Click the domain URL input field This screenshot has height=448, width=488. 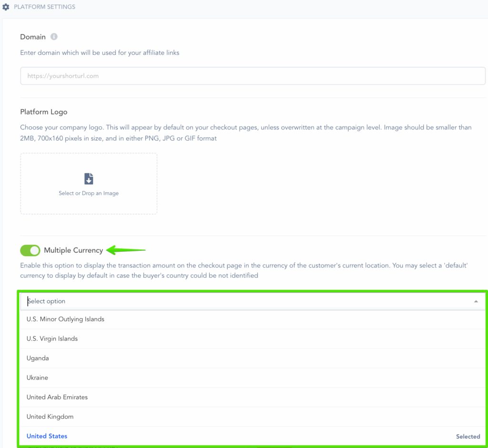pyautogui.click(x=253, y=76)
